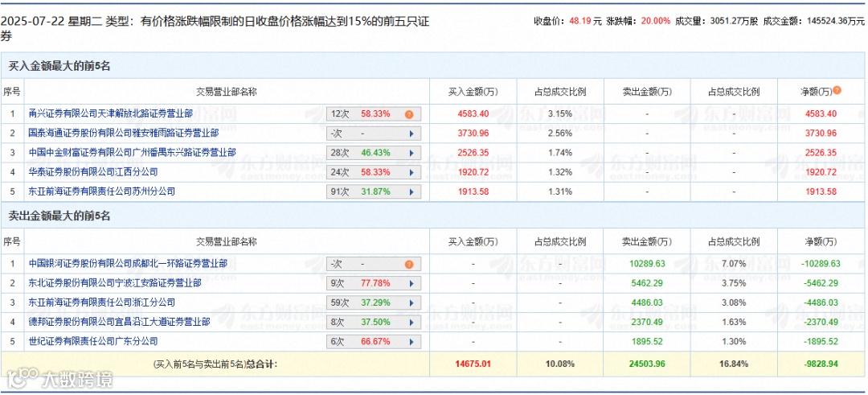This screenshot has width=868, height=395.
Task: Open 德邦证券宜昌沿江大道证券营业部 link
Action: pos(119,322)
